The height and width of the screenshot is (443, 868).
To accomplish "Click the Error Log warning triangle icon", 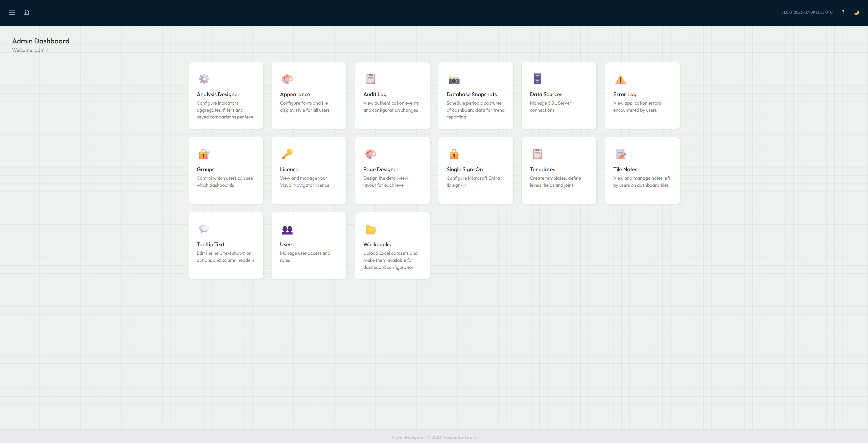I will point(620,79).
